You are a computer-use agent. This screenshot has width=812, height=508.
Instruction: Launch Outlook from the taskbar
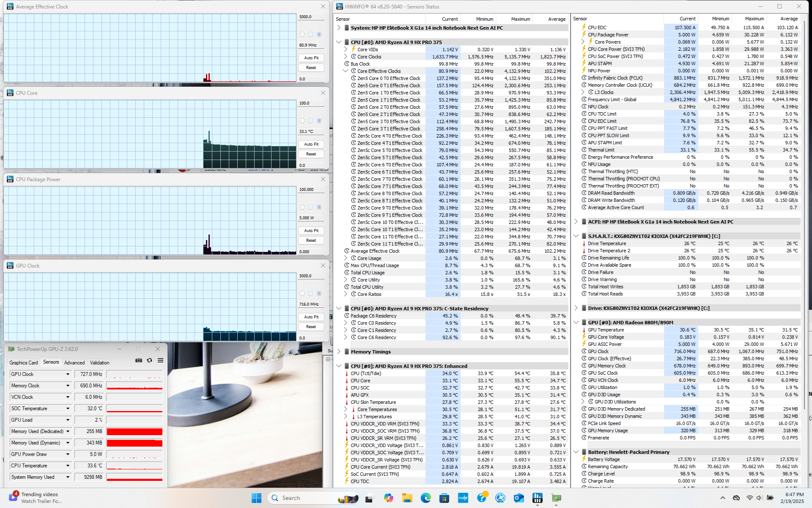click(519, 498)
